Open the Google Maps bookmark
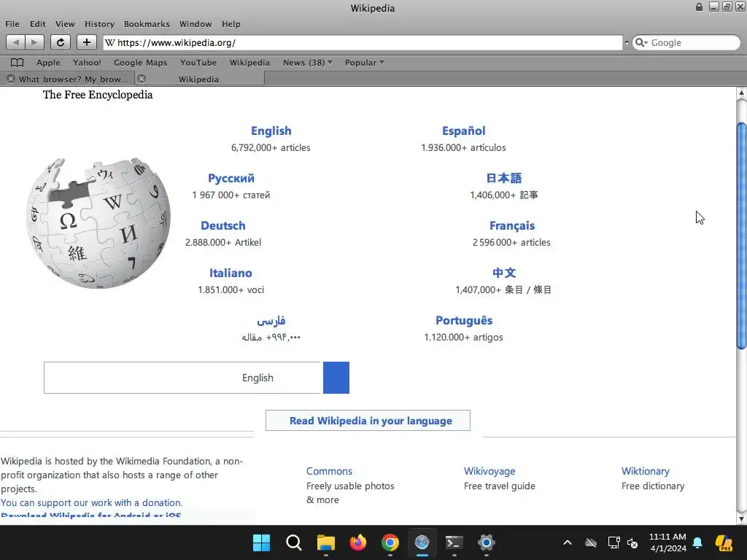Viewport: 747px width, 560px height. [141, 63]
